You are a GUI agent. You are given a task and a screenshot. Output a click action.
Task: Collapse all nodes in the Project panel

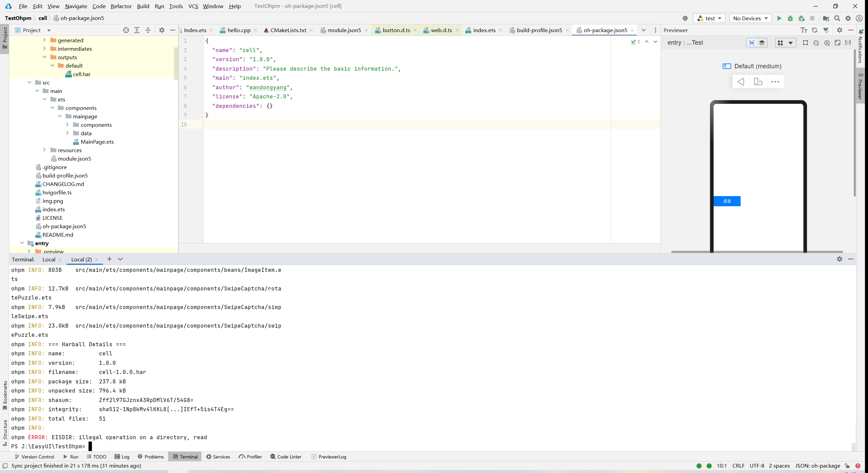[148, 30]
